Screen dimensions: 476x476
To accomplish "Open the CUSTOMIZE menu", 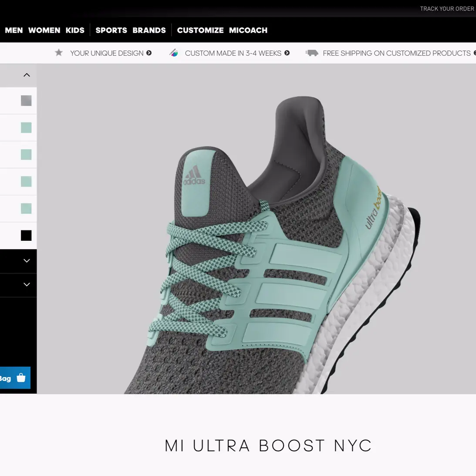I will click(200, 30).
